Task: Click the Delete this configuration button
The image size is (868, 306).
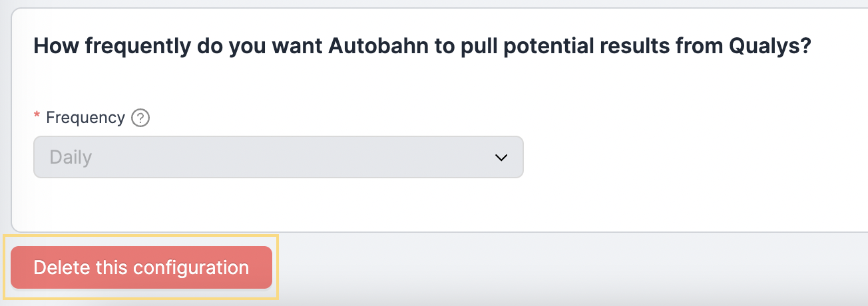Action: 141,267
